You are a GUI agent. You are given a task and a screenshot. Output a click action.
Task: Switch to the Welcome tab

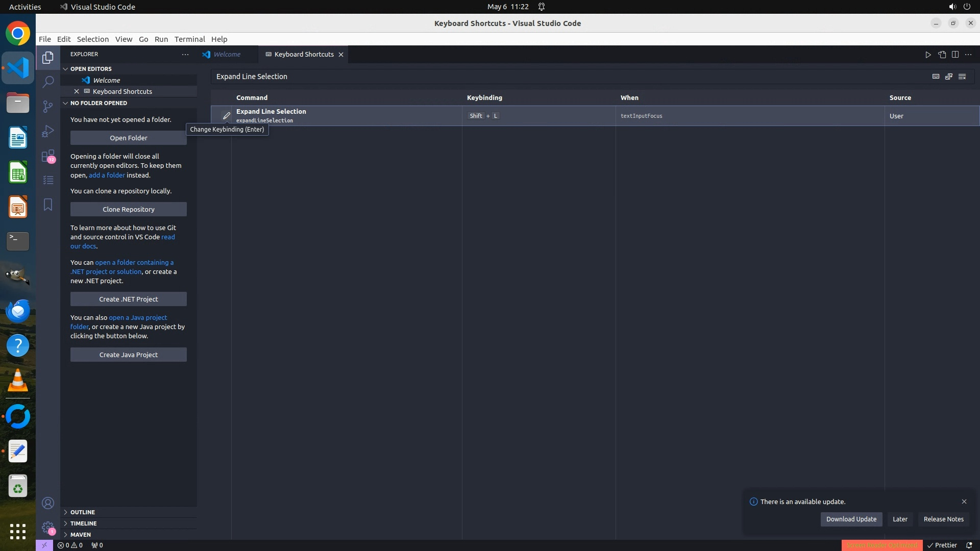point(227,55)
